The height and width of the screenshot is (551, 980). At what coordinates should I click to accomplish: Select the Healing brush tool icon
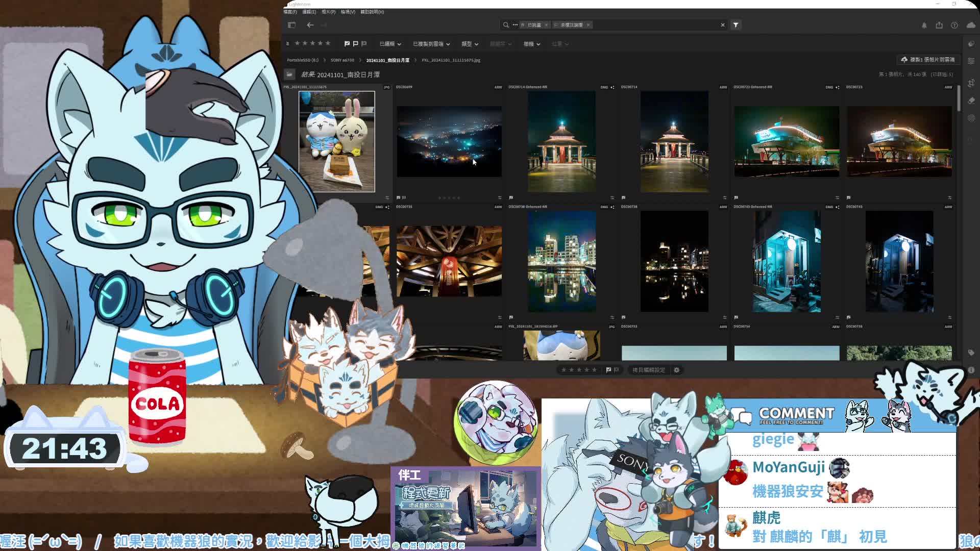971,101
